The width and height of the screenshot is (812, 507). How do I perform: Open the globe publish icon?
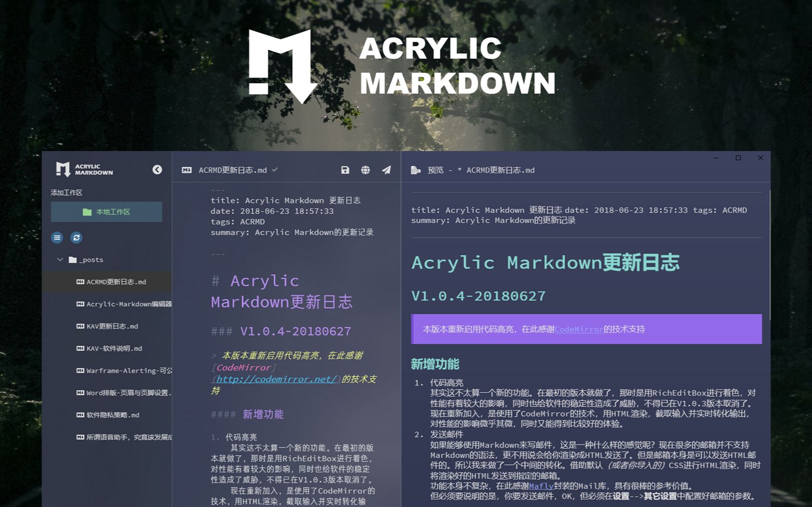coord(365,170)
